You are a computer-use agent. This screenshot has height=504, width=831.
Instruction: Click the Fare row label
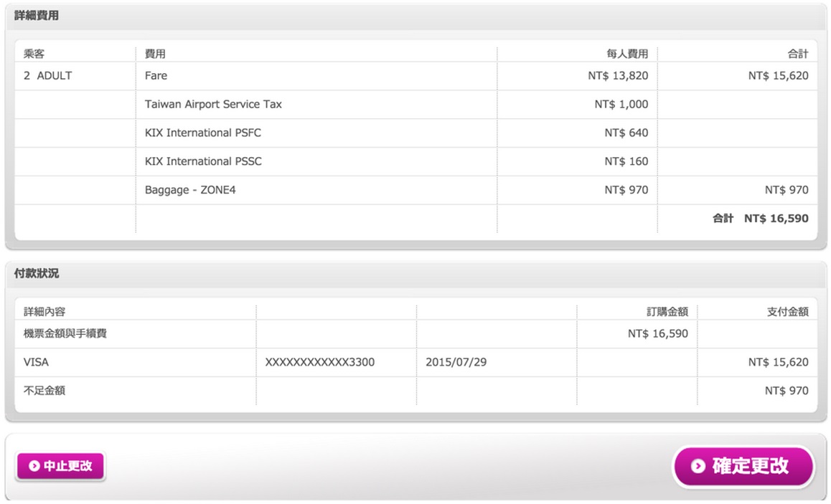(156, 76)
